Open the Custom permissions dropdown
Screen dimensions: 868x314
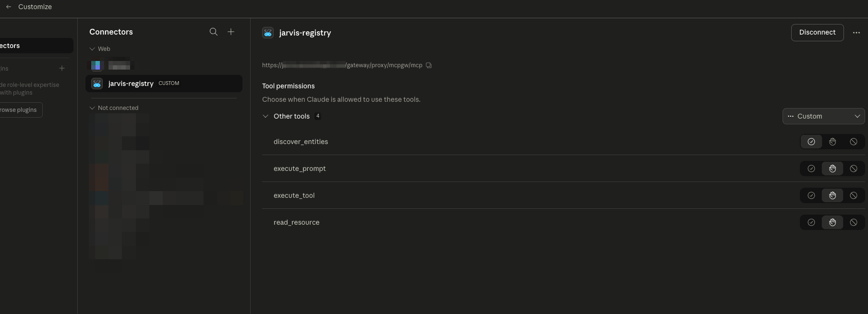[x=824, y=116]
